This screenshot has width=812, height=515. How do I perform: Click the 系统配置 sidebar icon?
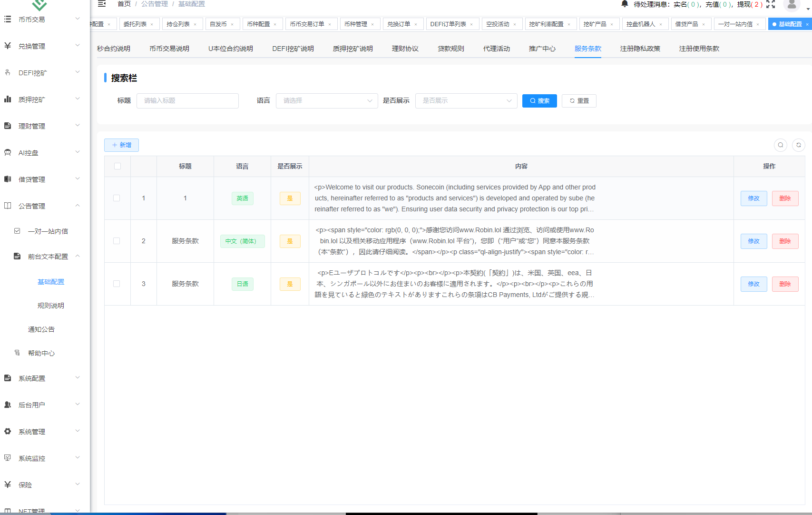point(8,378)
